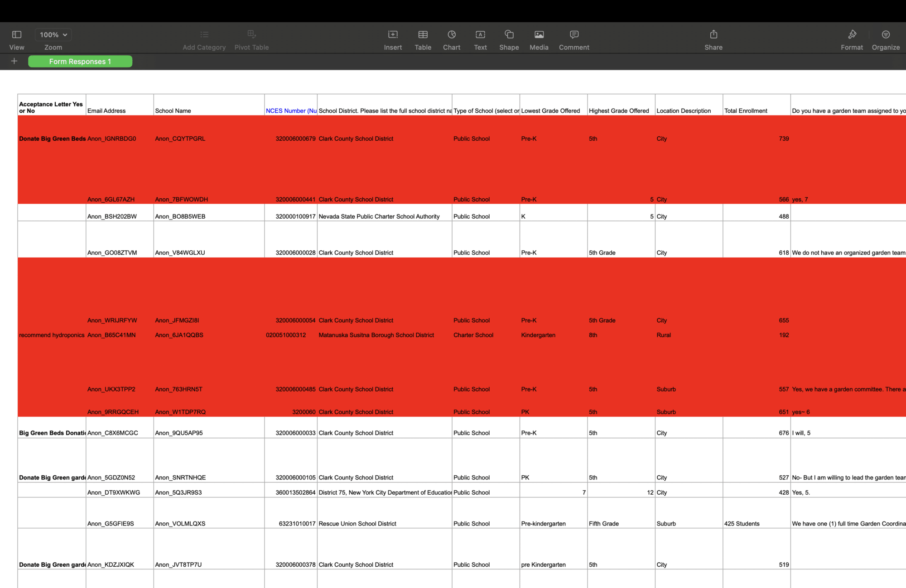Expand the 100% zoom dropdown
Viewport: 906px width, 588px height.
[53, 35]
